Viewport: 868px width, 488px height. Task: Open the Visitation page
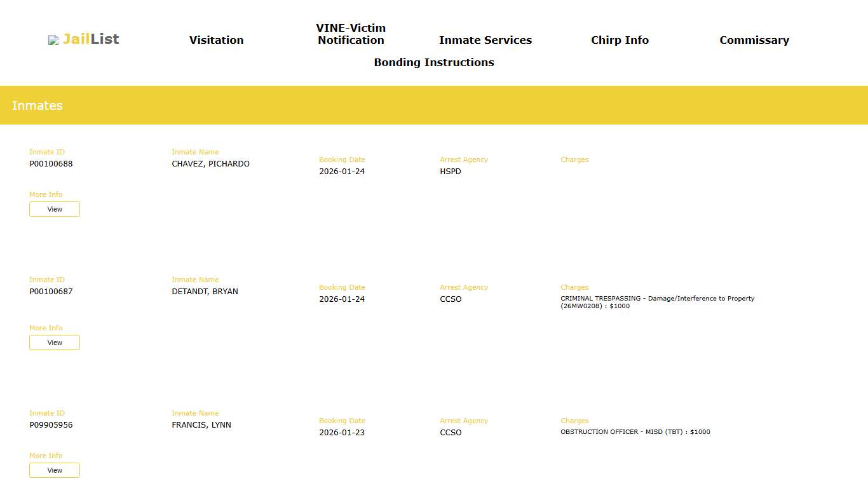(x=216, y=40)
